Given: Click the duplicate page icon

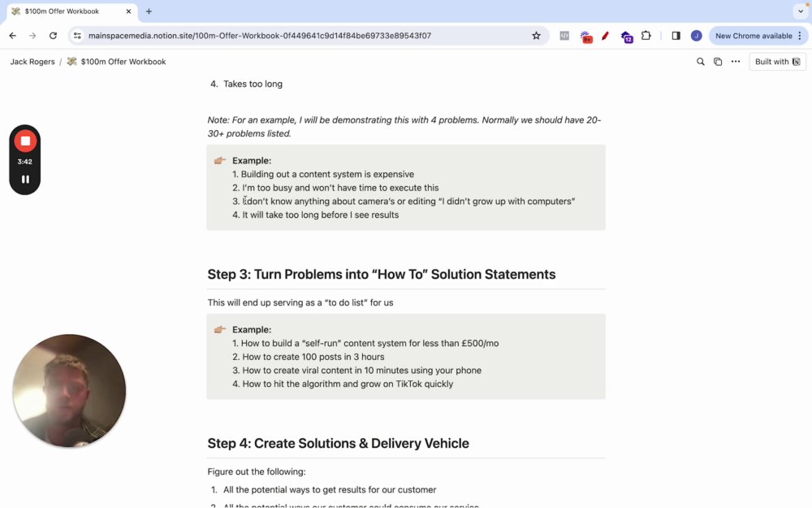Looking at the screenshot, I should pyautogui.click(x=718, y=62).
